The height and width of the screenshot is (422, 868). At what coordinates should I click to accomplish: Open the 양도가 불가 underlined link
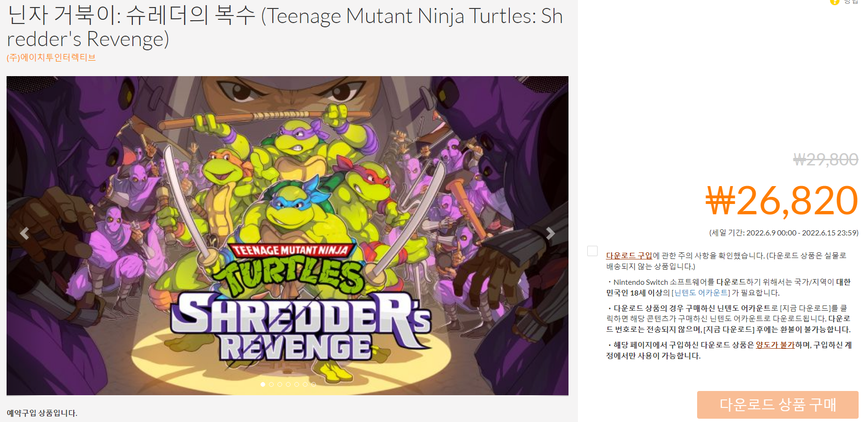[775, 345]
